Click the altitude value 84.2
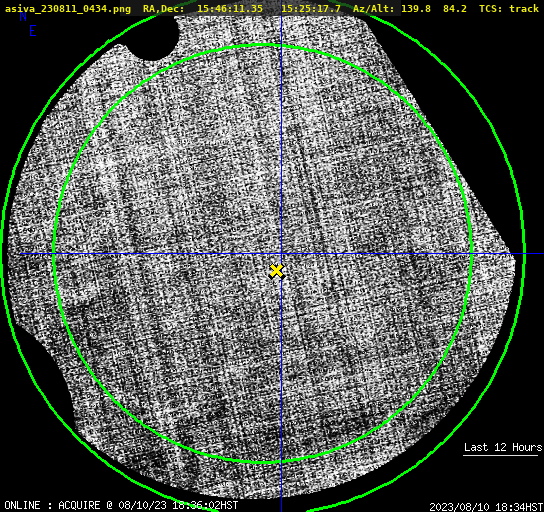This screenshot has height=512, width=544. click(455, 8)
